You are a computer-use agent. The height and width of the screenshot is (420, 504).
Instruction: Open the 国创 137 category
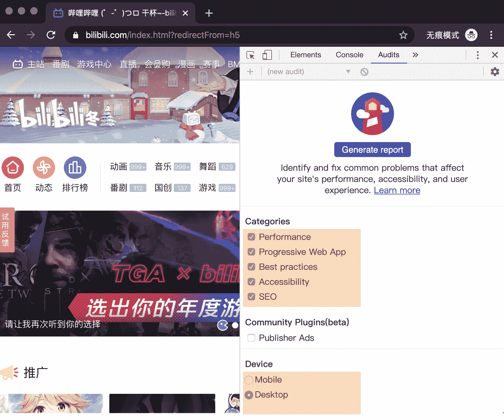tap(173, 188)
